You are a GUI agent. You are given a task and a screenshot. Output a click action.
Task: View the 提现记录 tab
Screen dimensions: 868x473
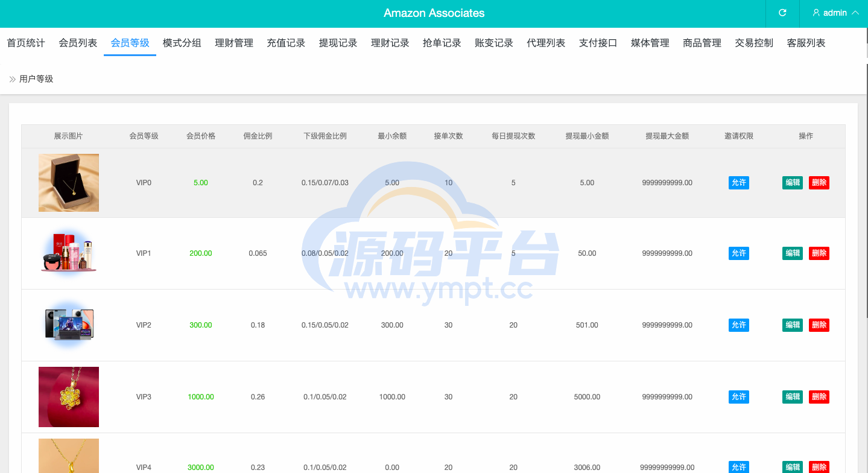338,43
